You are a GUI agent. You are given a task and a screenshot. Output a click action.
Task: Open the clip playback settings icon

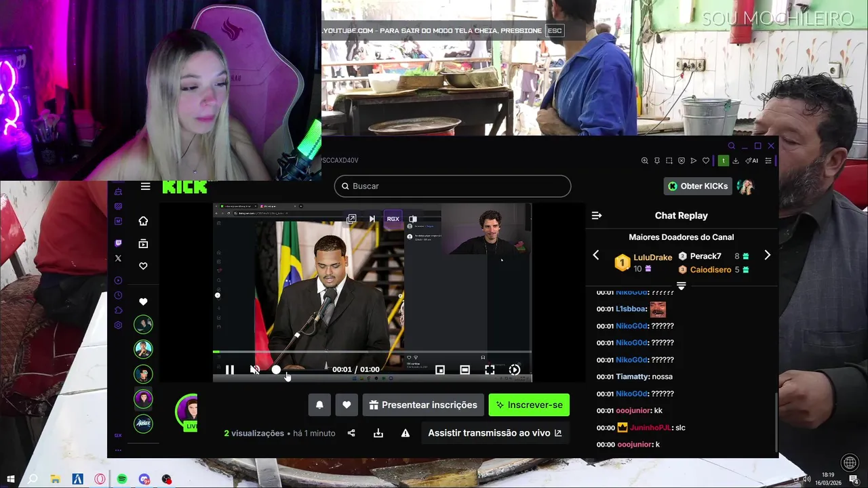coord(515,369)
